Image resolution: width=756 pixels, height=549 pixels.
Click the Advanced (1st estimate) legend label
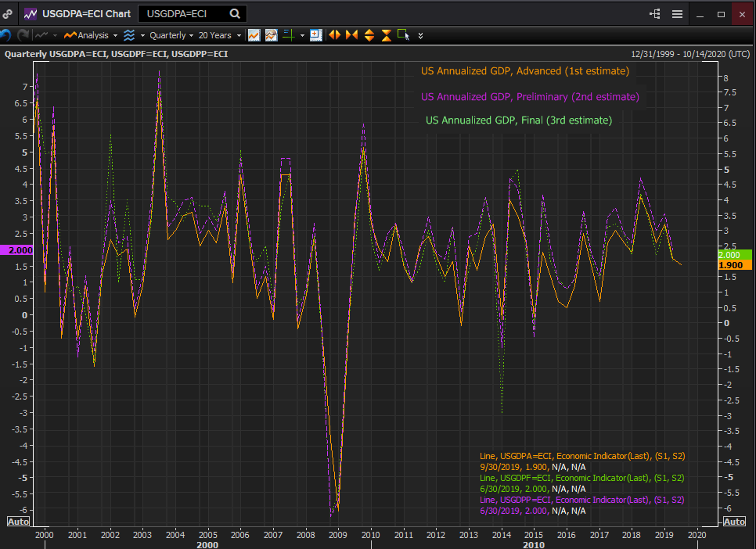pyautogui.click(x=524, y=71)
